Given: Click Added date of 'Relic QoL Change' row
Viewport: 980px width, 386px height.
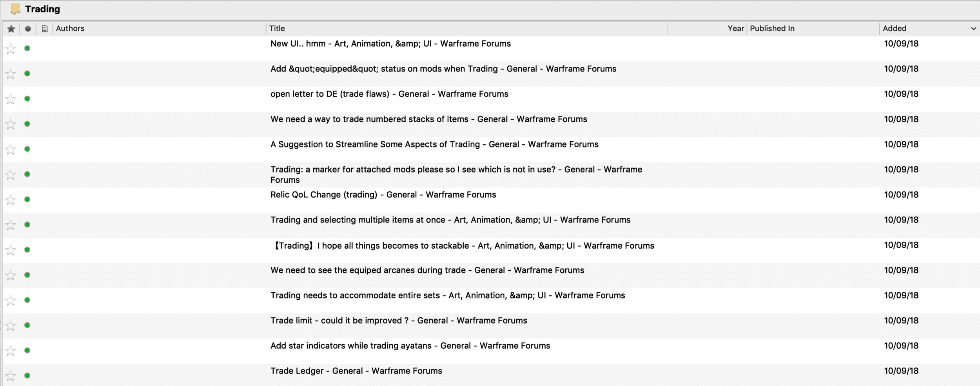Looking at the screenshot, I should point(901,195).
